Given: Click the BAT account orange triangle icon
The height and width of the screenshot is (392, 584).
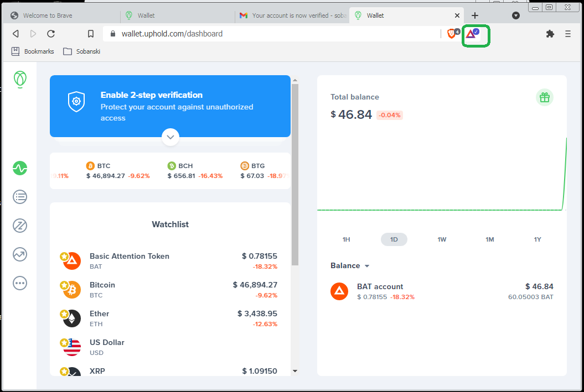Looking at the screenshot, I should [x=339, y=291].
